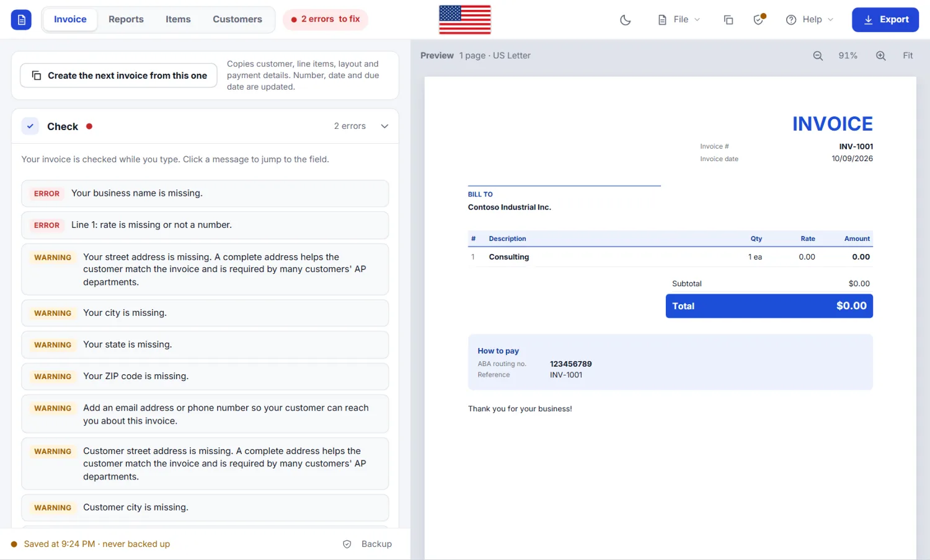Select the Your city is missing warning

point(205,313)
